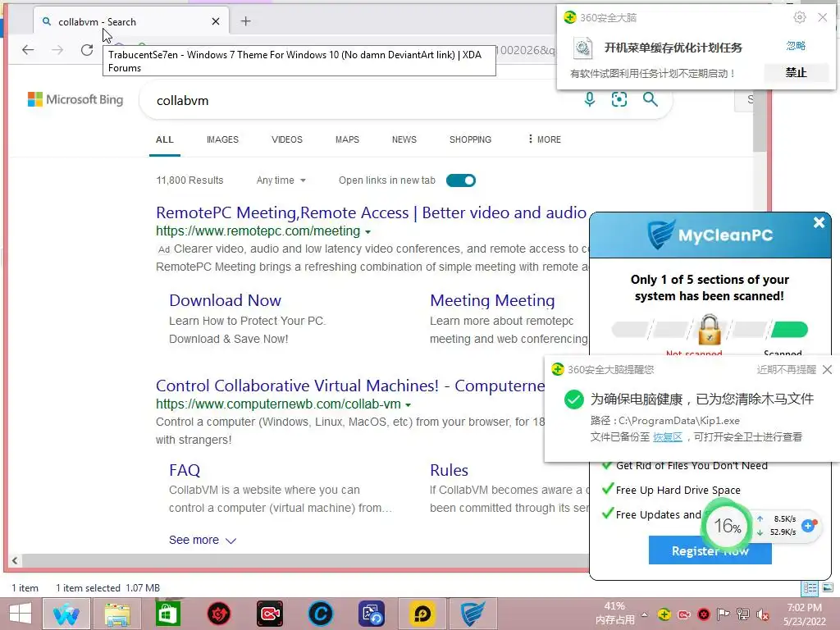Open the Rules sublink
This screenshot has height=630, width=840.
[449, 470]
